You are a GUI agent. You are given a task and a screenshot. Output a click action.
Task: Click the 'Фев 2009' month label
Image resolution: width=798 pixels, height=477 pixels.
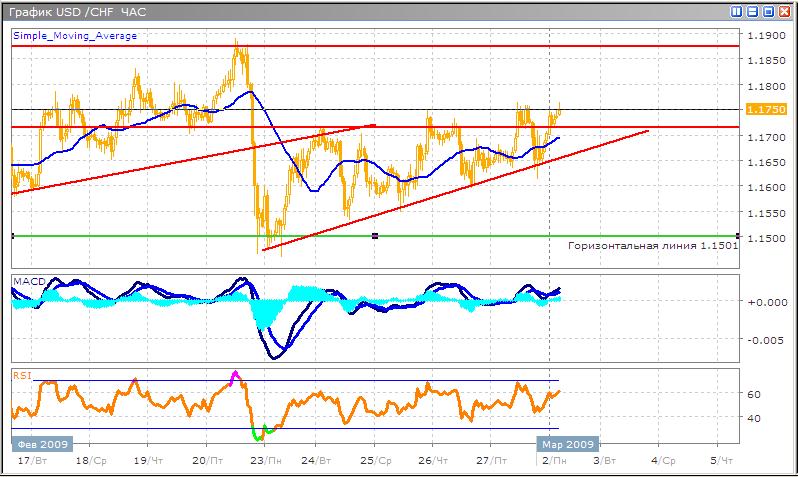[40, 444]
